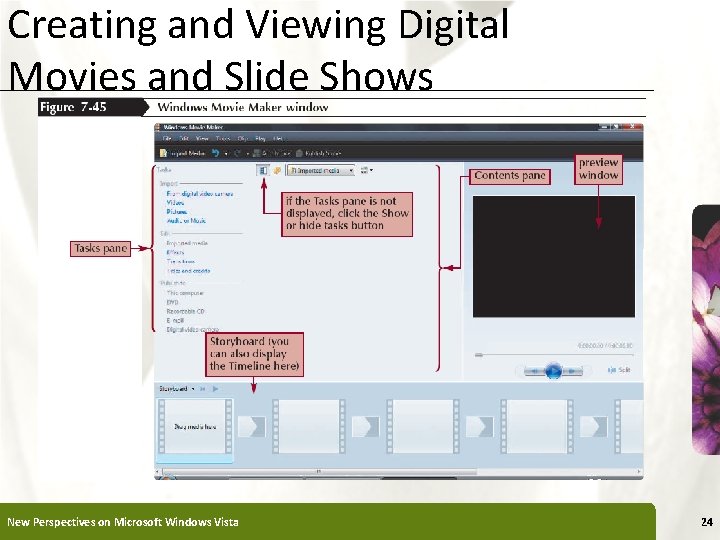Click the Rewind Storyboard icon

(x=202, y=389)
